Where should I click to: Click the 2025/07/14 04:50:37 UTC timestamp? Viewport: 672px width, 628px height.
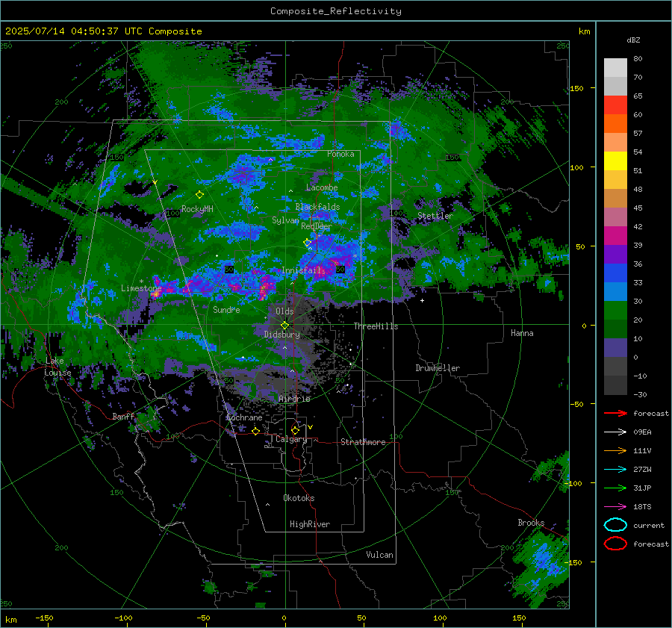tap(73, 31)
